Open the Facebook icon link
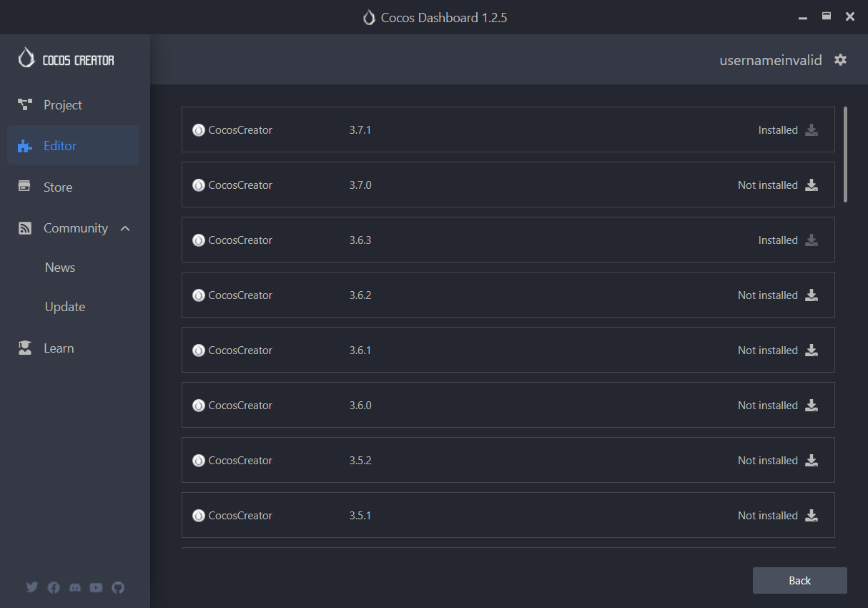 (x=54, y=587)
